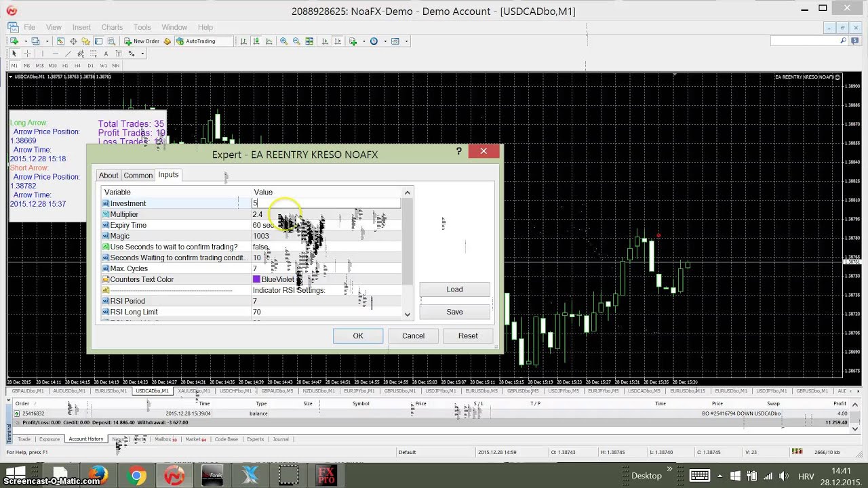Open the Trade tab in Terminal
This screenshot has width=868, height=488.
pyautogui.click(x=24, y=439)
